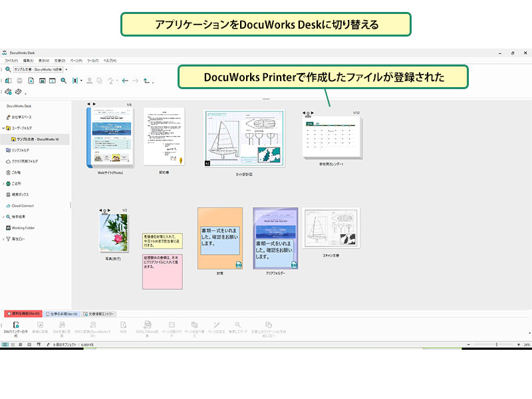Viewport: 532px width, 399px height.
Task: Open the bottom toolbar overflow arrow
Action: pos(529,333)
